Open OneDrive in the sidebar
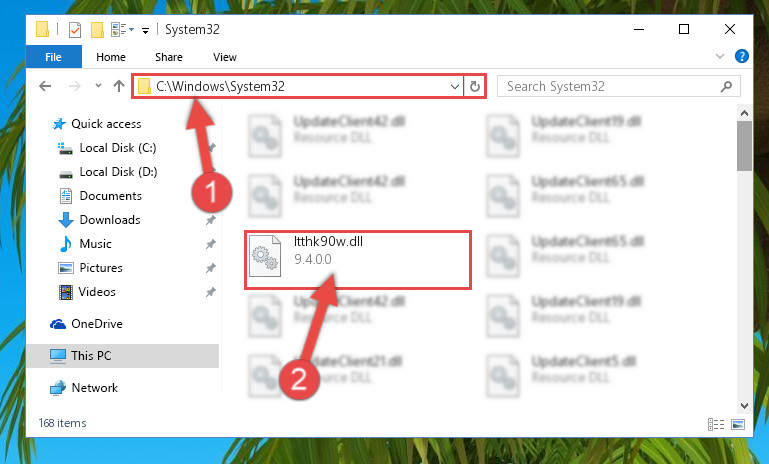The height and width of the screenshot is (464, 769). 97,324
